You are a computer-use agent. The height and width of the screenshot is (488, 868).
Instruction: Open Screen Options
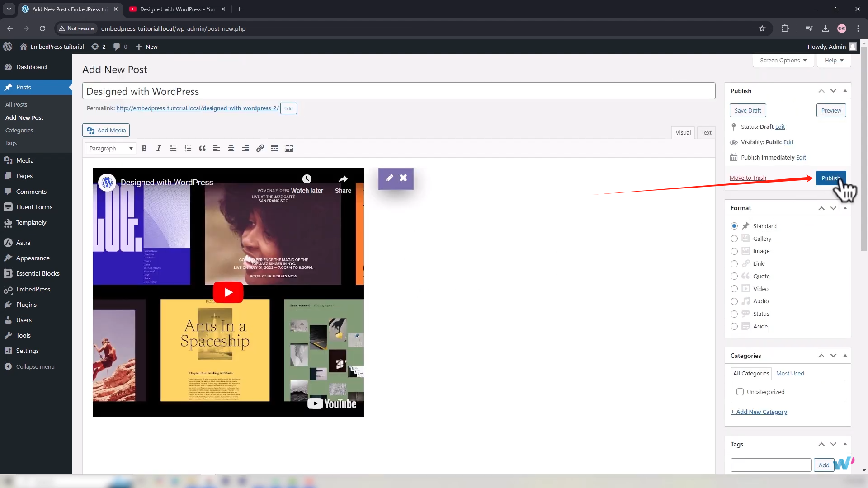(783, 60)
